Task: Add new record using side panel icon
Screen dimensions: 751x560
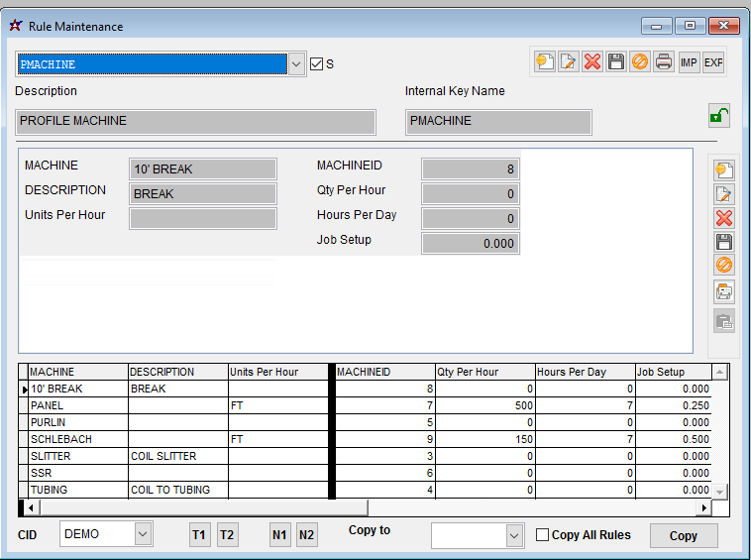Action: 724,170
